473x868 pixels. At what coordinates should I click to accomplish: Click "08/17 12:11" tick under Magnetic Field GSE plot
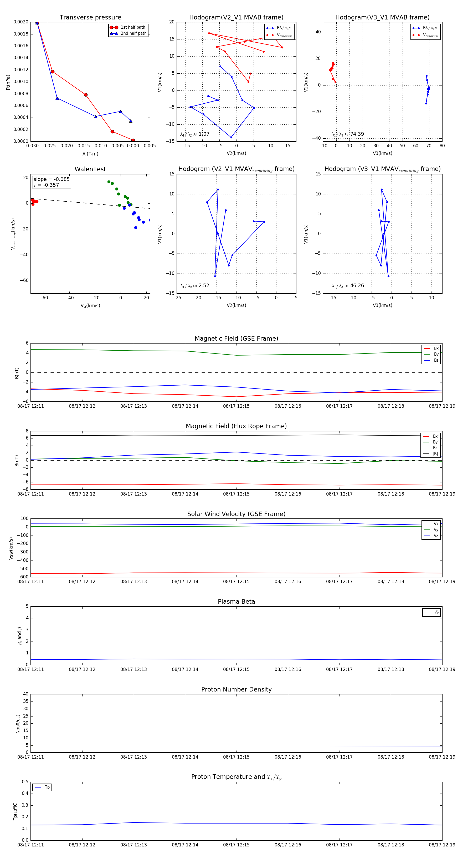click(31, 406)
